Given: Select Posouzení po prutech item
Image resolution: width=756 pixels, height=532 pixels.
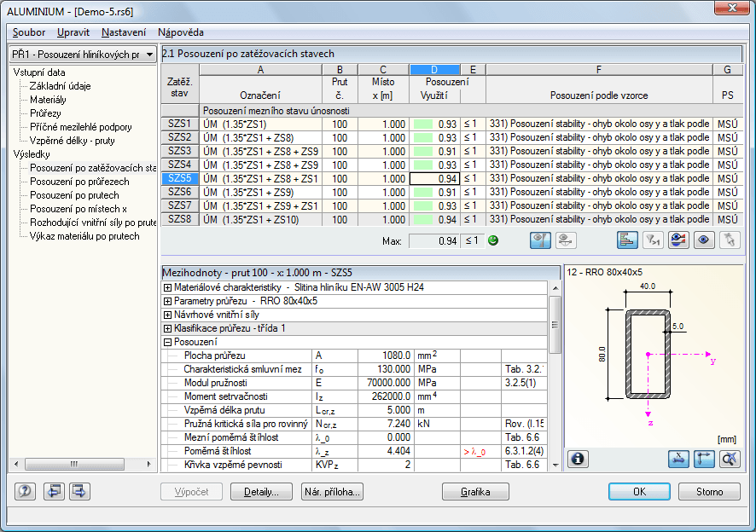Looking at the screenshot, I should click(x=74, y=195).
